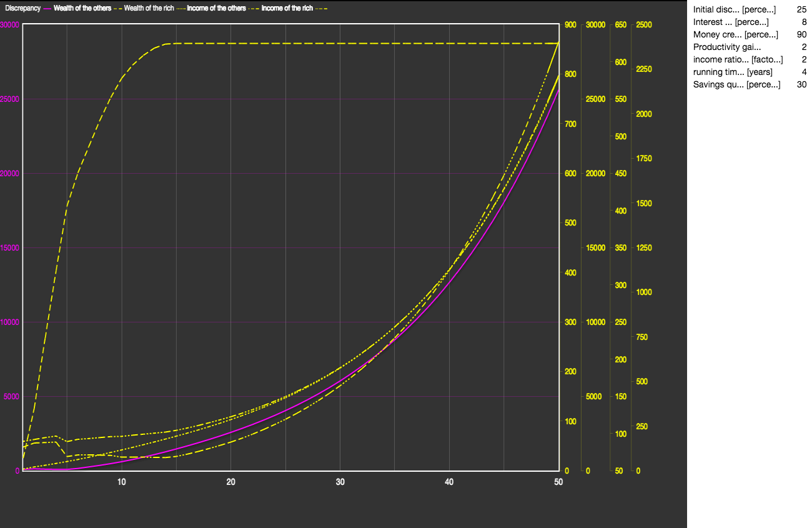The height and width of the screenshot is (528, 812).
Task: Click the x-axis tick label 20
Action: pyautogui.click(x=230, y=482)
